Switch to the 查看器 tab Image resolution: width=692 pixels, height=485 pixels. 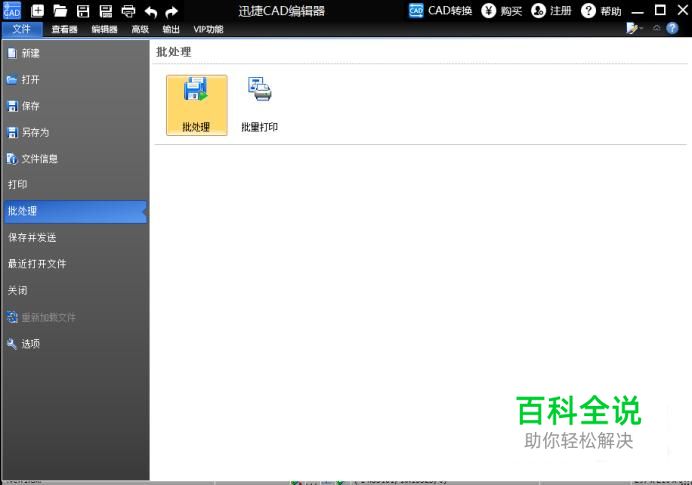[x=64, y=30]
